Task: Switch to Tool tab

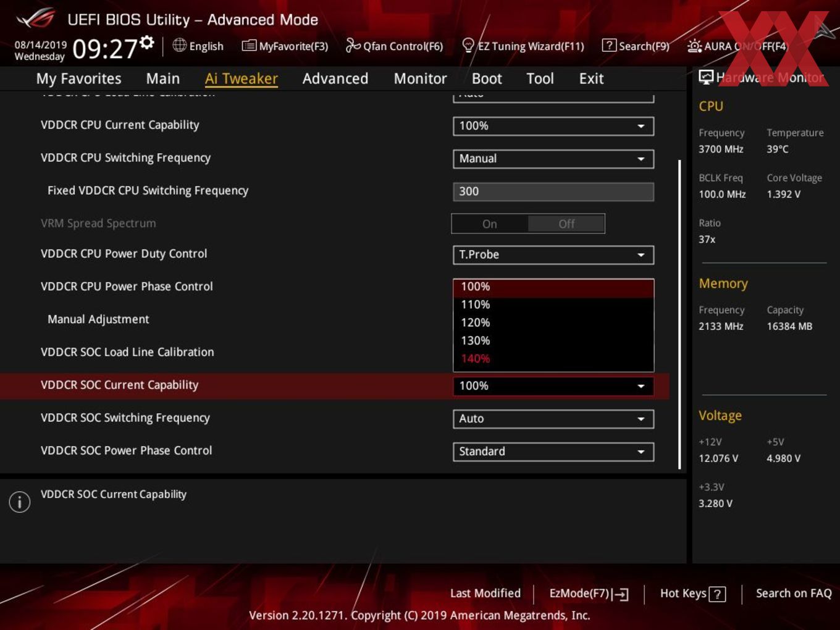Action: (540, 78)
